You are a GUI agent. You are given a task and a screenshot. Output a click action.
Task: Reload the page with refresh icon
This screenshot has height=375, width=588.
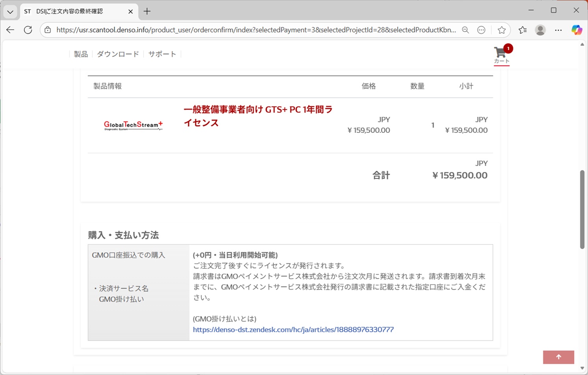(28, 30)
